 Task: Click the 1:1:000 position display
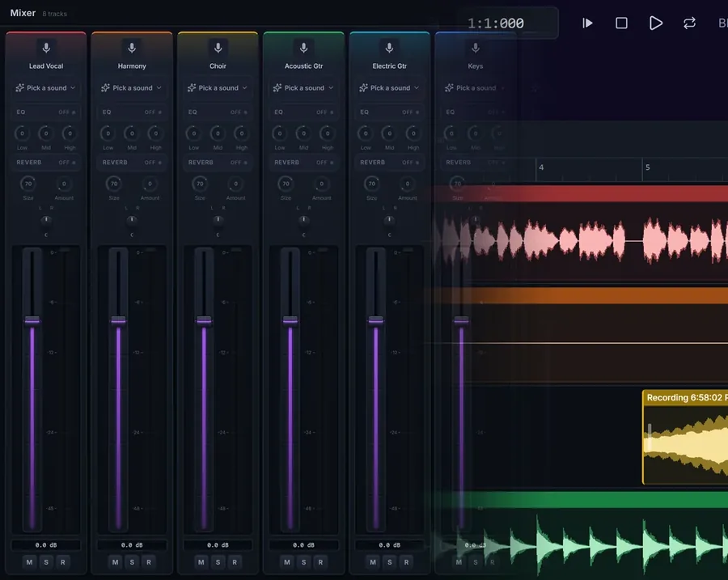click(495, 23)
